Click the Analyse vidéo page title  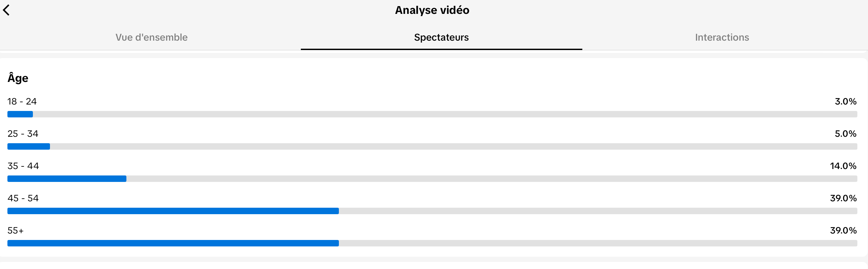point(432,10)
